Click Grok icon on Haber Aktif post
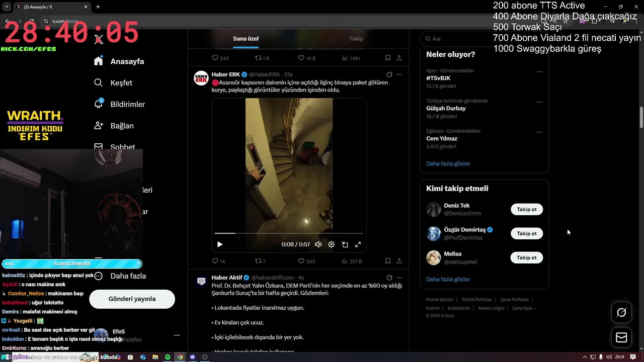The image size is (644, 362). 389,278
